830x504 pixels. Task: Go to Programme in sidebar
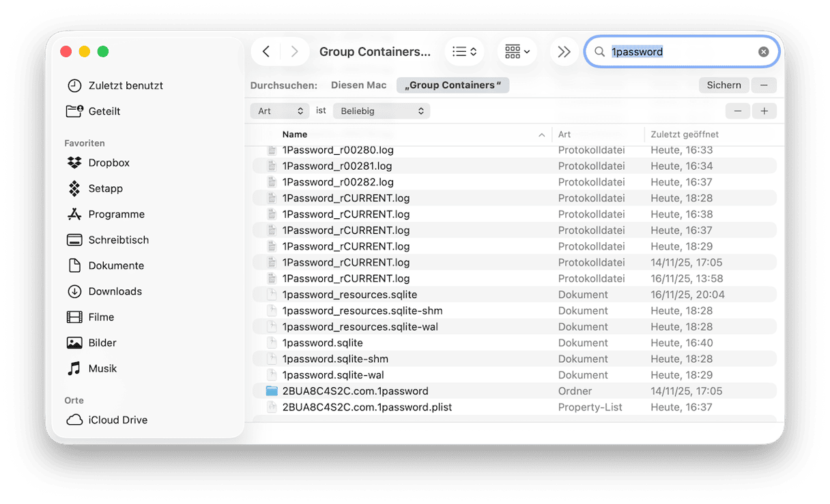[116, 214]
